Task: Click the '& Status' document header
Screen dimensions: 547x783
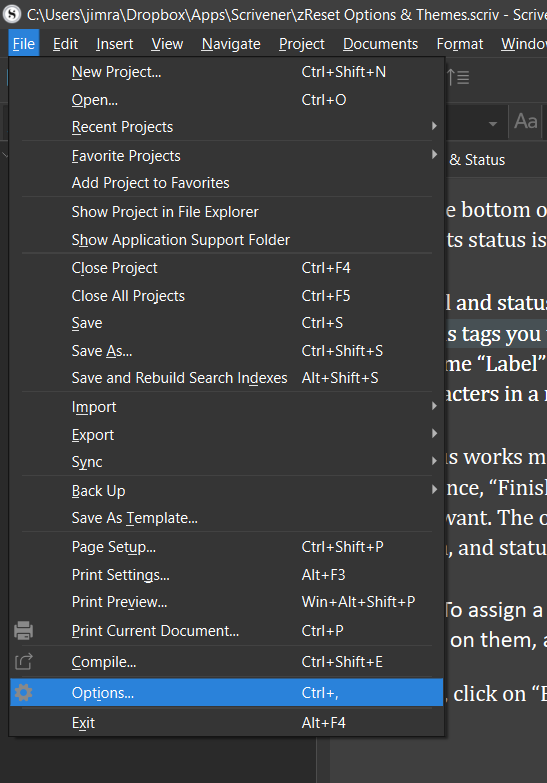Action: [477, 160]
